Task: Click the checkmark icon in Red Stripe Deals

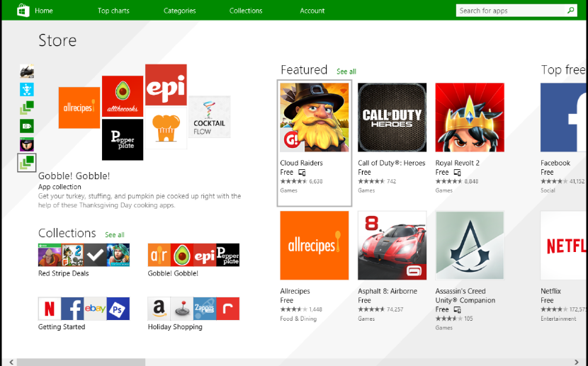Action: [x=95, y=255]
